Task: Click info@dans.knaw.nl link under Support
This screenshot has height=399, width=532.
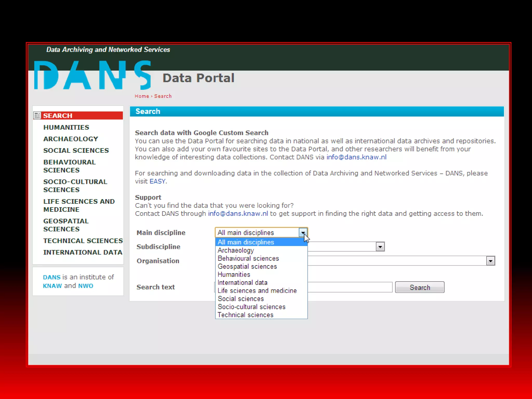Action: (238, 214)
